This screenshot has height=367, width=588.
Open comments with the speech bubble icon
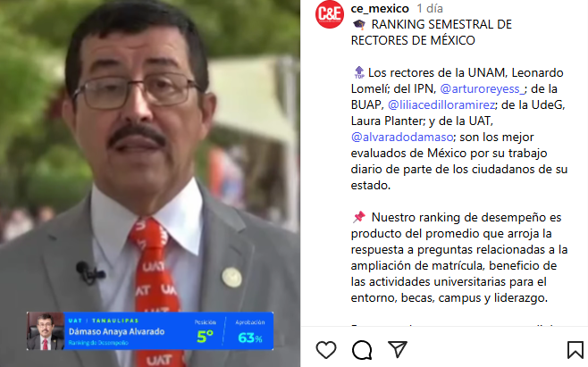click(x=362, y=350)
